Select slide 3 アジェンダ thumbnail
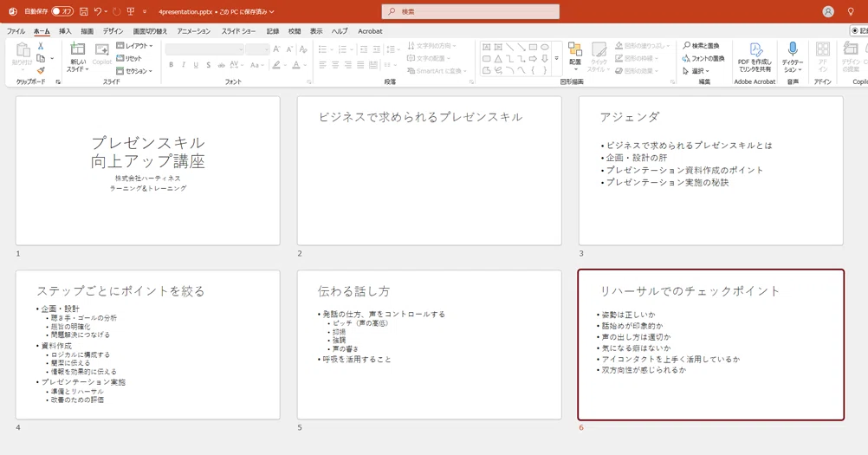The image size is (868, 455). [x=711, y=171]
